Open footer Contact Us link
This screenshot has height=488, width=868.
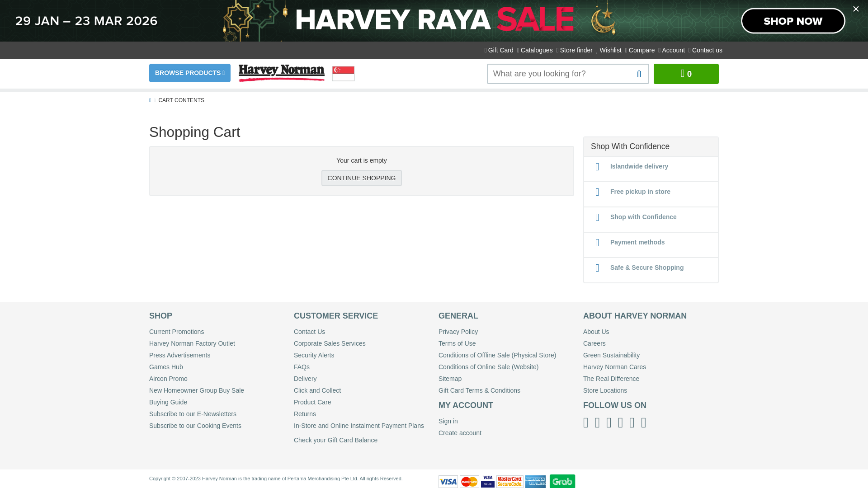click(309, 332)
